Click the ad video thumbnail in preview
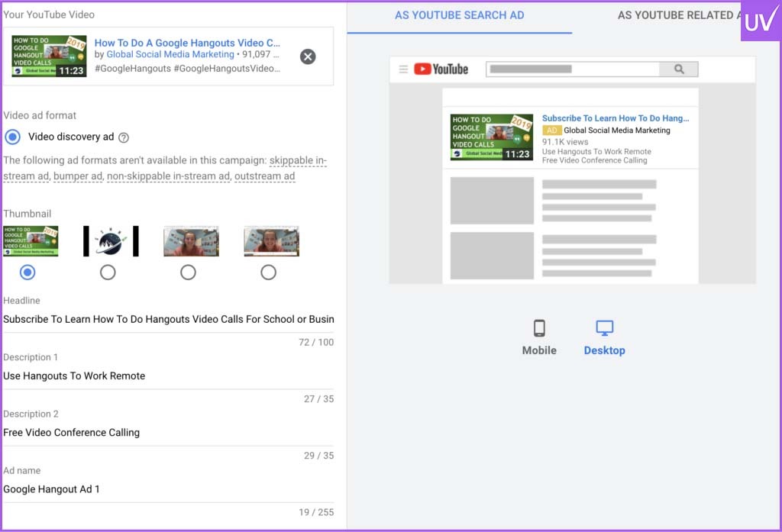Viewport: 782px width, 532px height. tap(492, 137)
